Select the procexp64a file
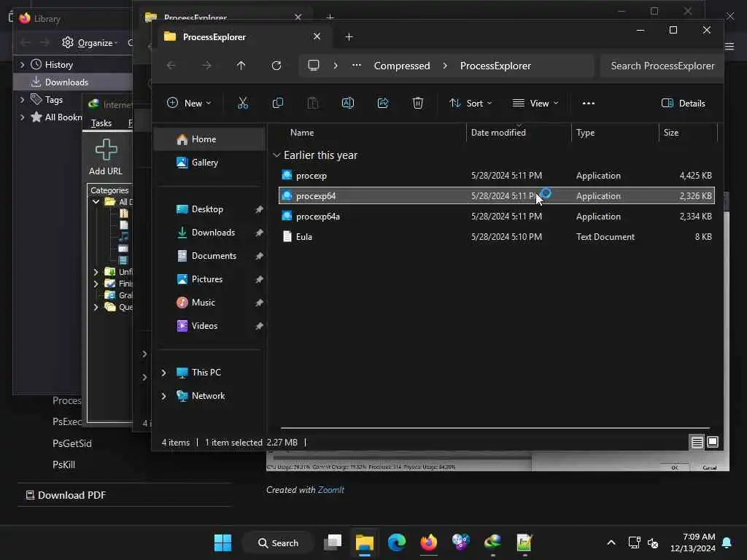This screenshot has height=560, width=747. 496,216
